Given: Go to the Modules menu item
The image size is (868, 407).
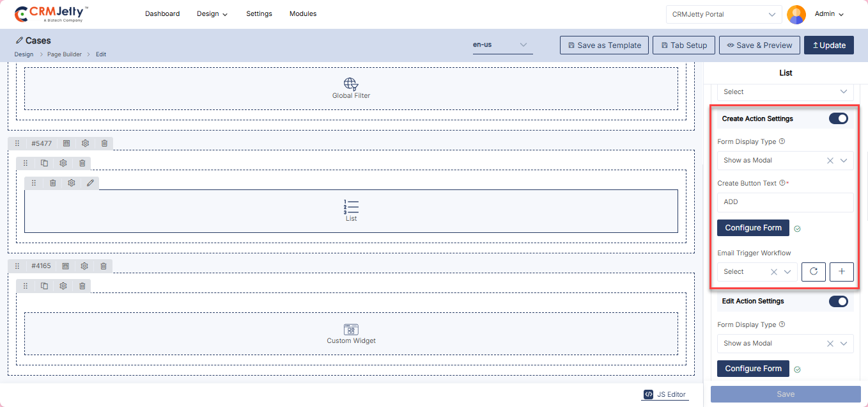Looking at the screenshot, I should 303,14.
